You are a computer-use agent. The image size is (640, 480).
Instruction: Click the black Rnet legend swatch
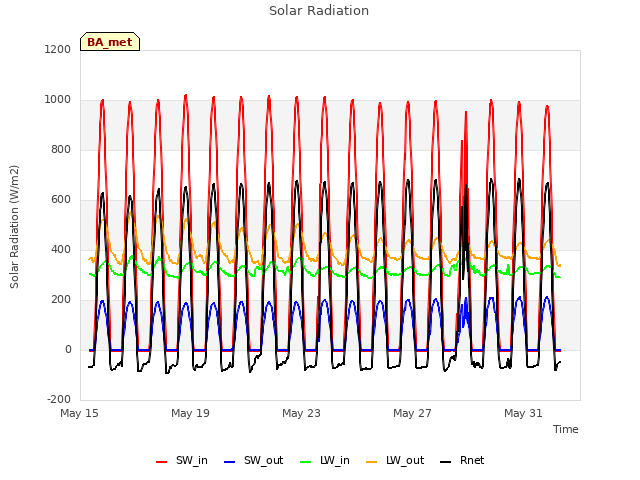tap(446, 462)
